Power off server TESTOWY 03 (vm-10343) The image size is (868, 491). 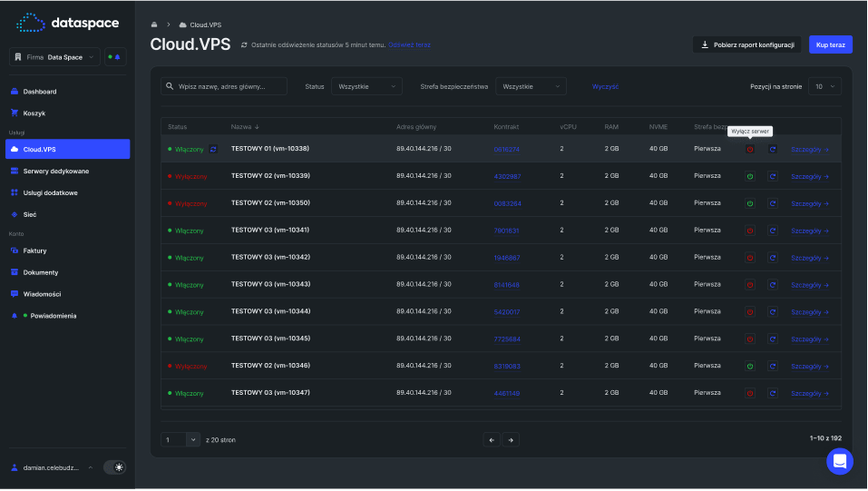coord(750,285)
